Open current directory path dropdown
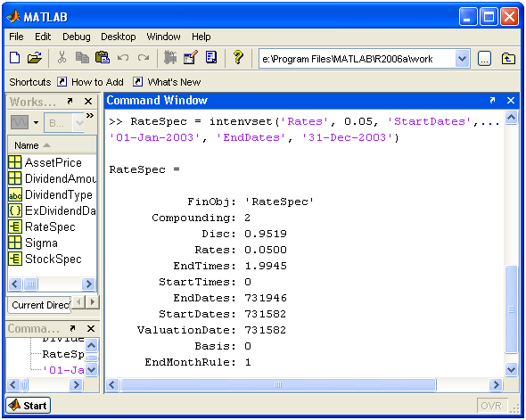526x420 pixels. (462, 59)
